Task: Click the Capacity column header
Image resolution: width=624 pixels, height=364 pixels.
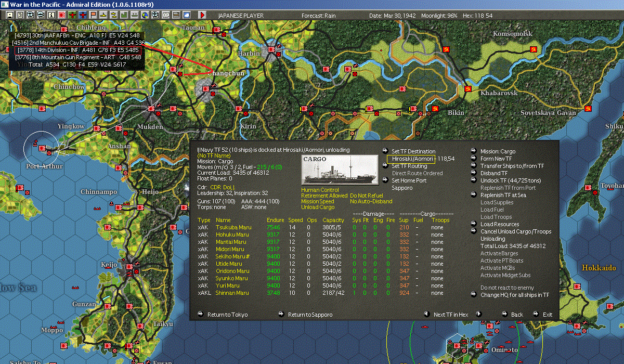Action: [x=333, y=220]
